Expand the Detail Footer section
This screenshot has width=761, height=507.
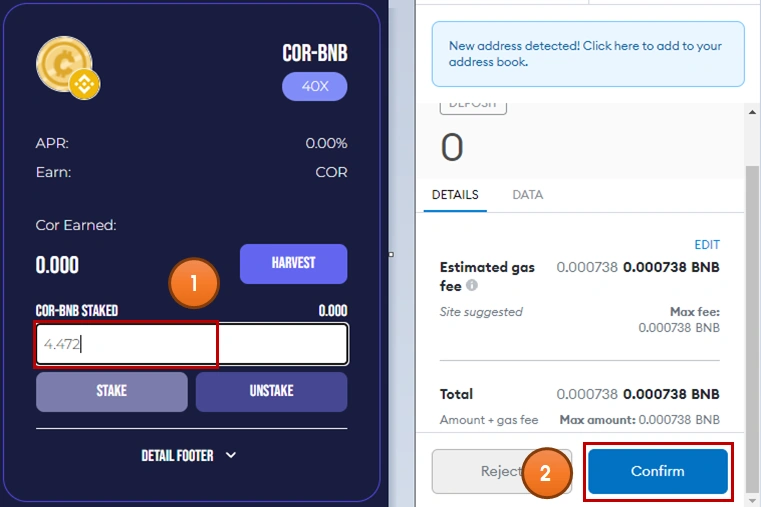[x=189, y=456]
